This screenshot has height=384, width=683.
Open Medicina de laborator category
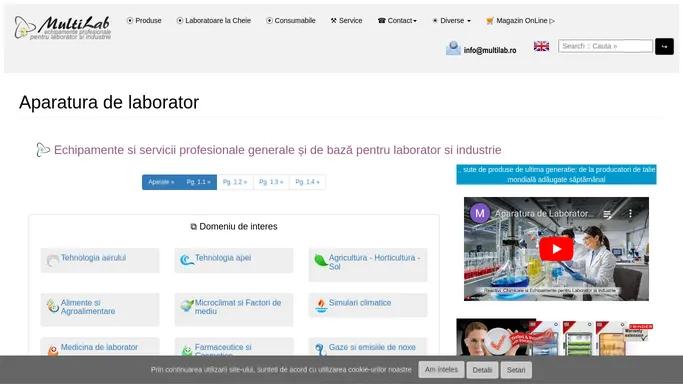99,347
